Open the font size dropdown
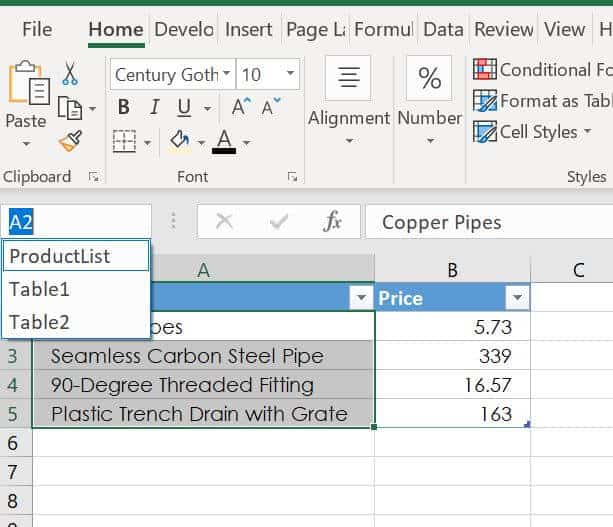This screenshot has width=613, height=527. point(291,74)
